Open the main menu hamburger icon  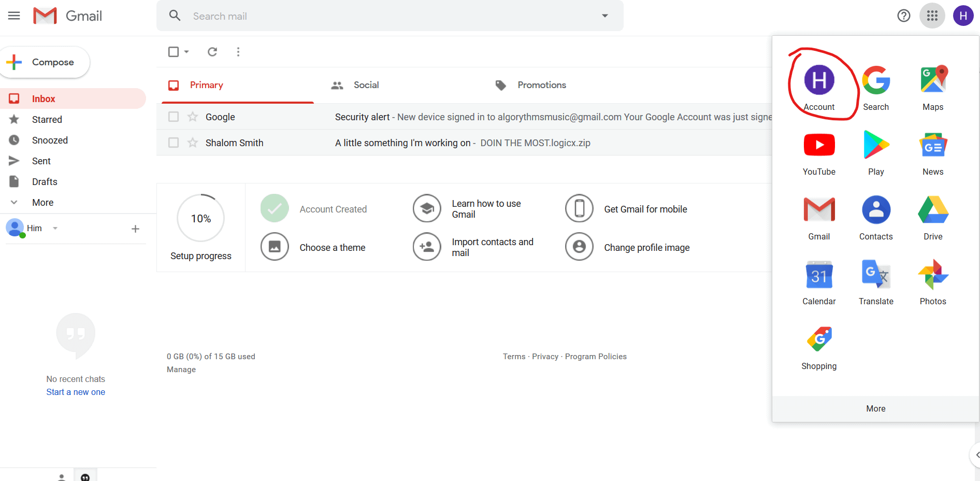pos(14,16)
